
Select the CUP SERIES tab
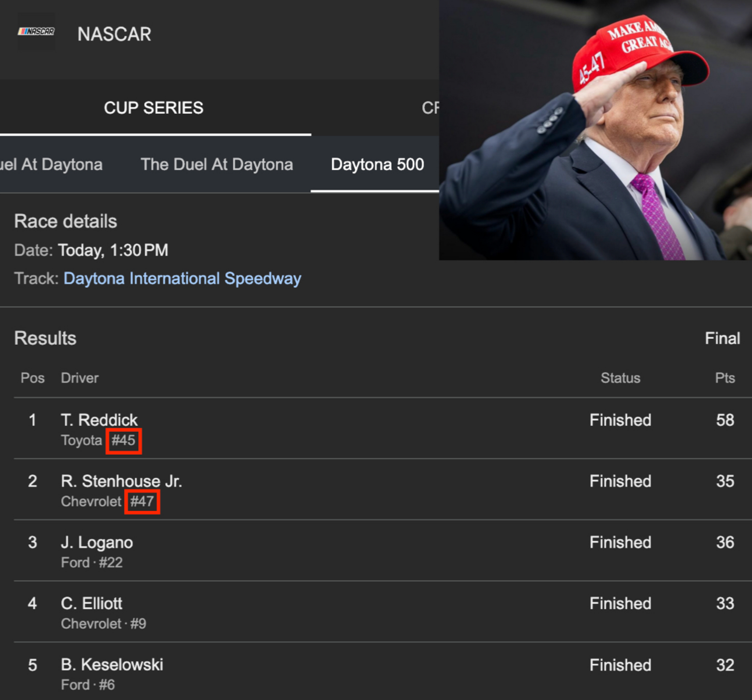point(154,108)
